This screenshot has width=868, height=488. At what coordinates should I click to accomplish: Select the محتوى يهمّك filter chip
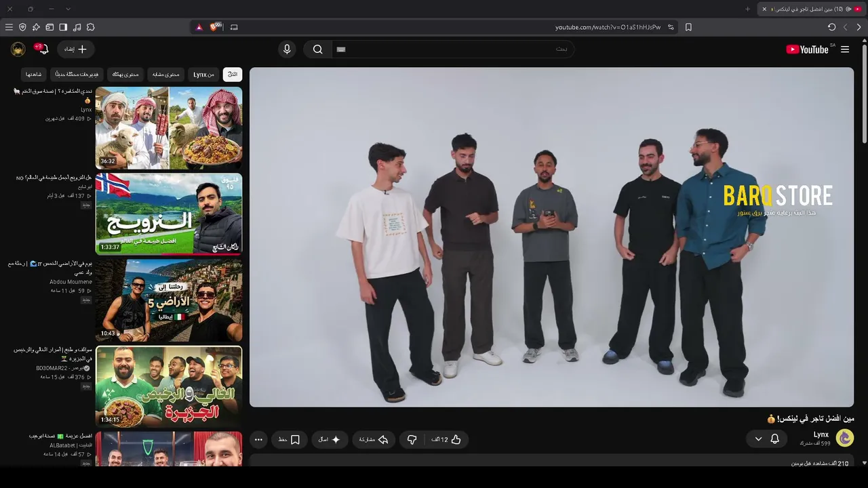click(125, 75)
